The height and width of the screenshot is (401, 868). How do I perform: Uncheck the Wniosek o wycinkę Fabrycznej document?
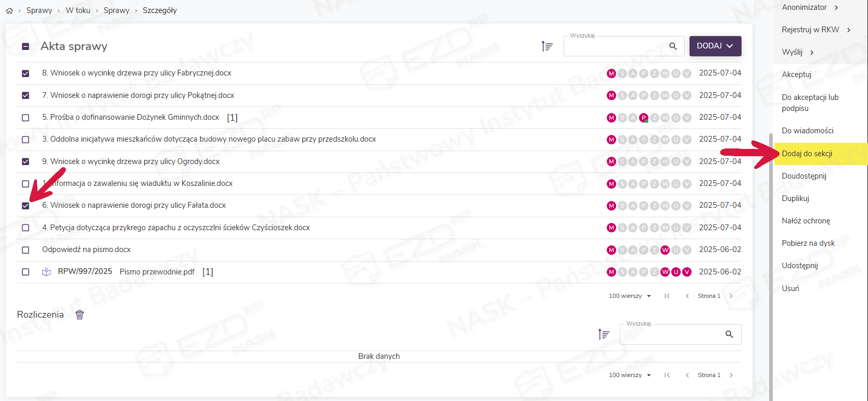25,73
